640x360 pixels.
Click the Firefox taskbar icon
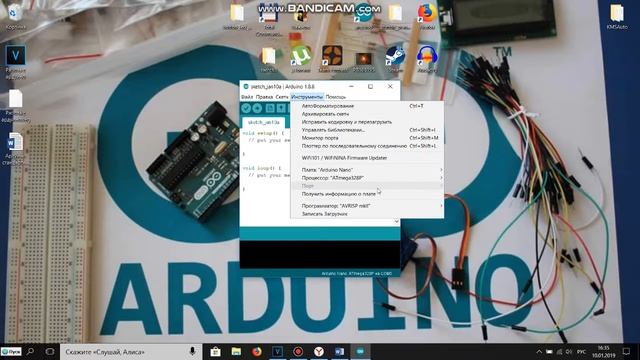[x=256, y=351]
